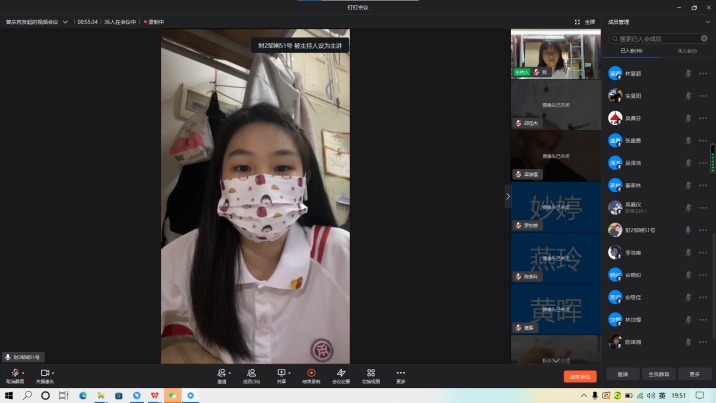716x403 pixels.
Task: Click the orange end meeting (结束会议) button
Action: point(580,376)
